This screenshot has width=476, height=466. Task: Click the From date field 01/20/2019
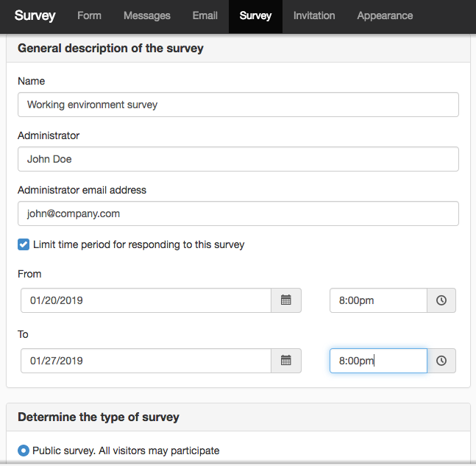[x=146, y=300]
